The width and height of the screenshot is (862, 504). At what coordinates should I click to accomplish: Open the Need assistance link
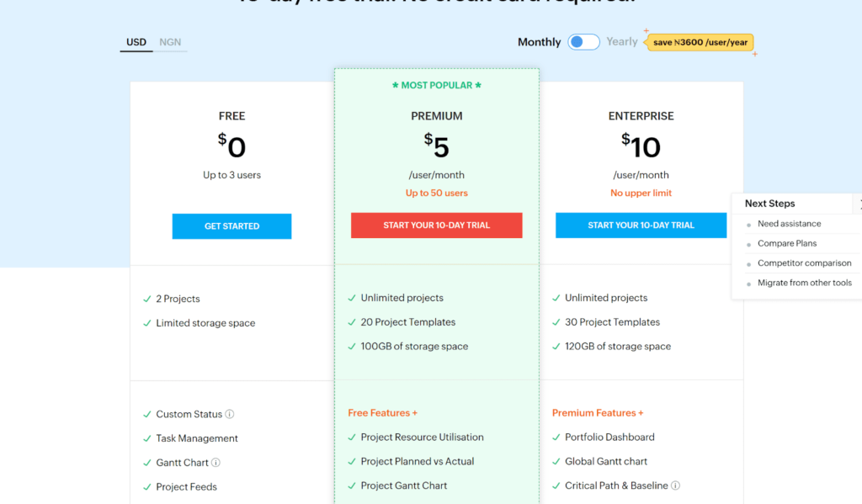click(x=789, y=224)
